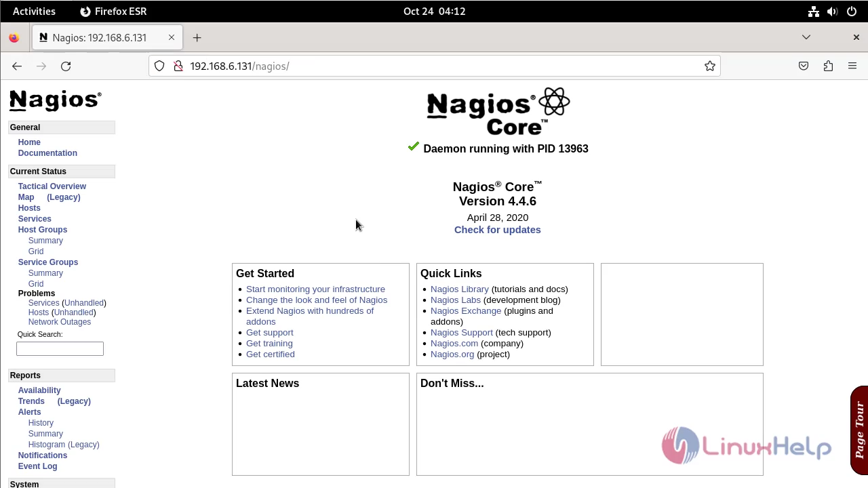Open Change the look and feel of Nagios
Screen dimensions: 868x488
coord(317,300)
